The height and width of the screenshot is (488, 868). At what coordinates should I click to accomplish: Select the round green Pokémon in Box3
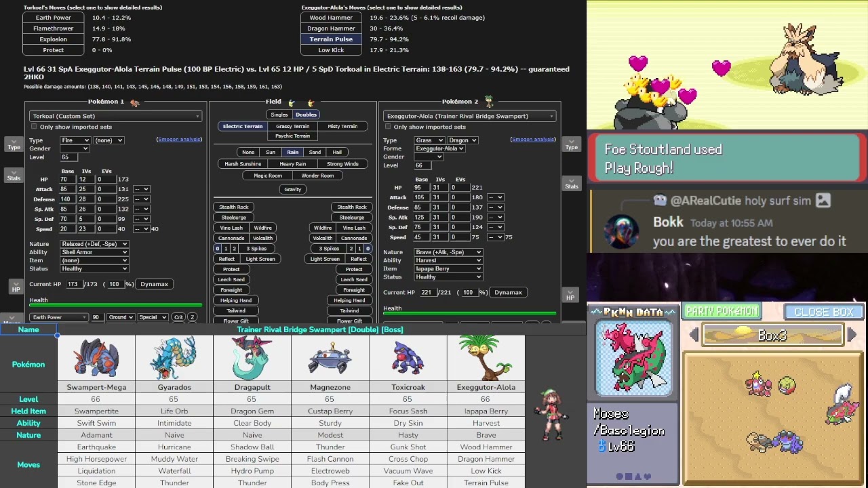(x=787, y=386)
